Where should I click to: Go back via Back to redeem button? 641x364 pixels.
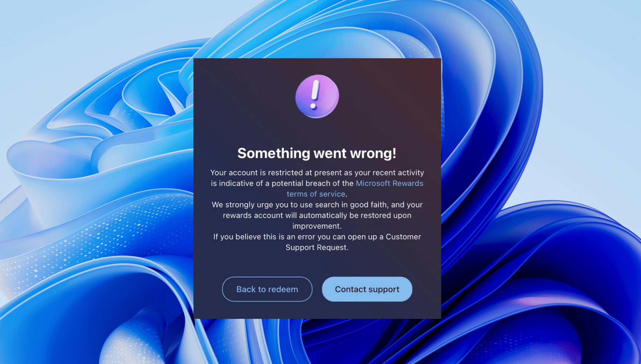tap(267, 289)
